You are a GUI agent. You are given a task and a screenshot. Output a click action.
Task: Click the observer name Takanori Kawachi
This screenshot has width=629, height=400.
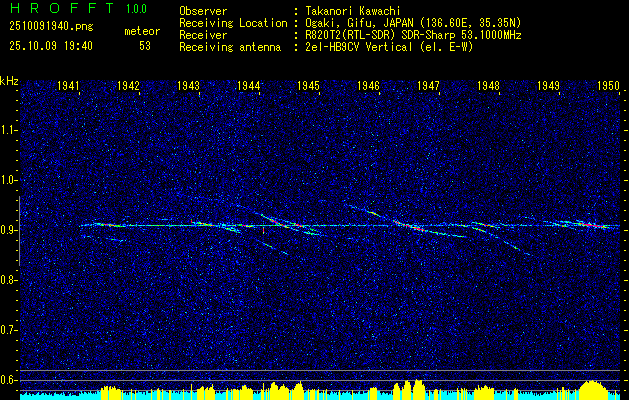(x=353, y=11)
